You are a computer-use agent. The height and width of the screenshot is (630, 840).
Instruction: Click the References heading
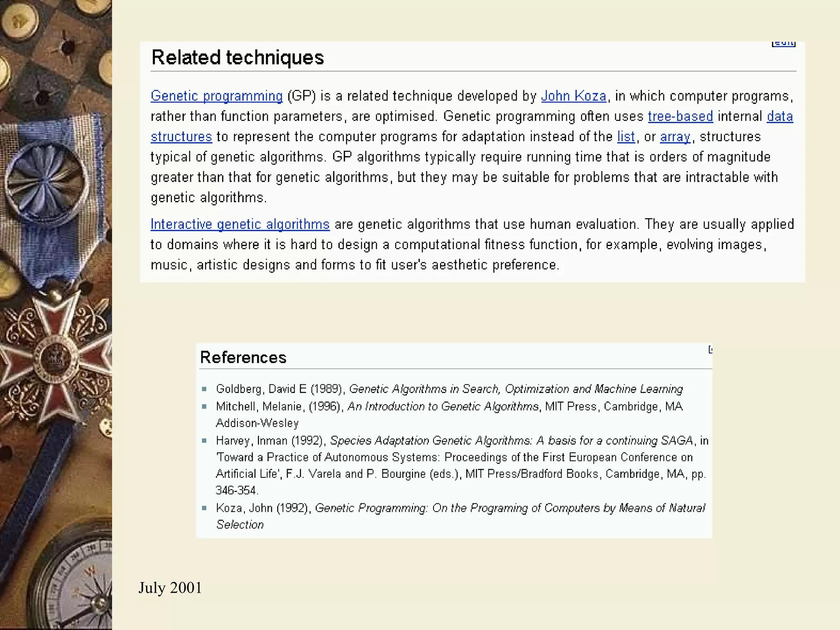click(243, 358)
